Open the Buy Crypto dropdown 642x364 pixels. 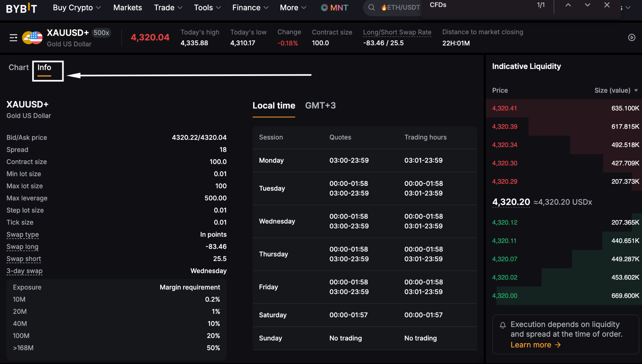point(77,8)
